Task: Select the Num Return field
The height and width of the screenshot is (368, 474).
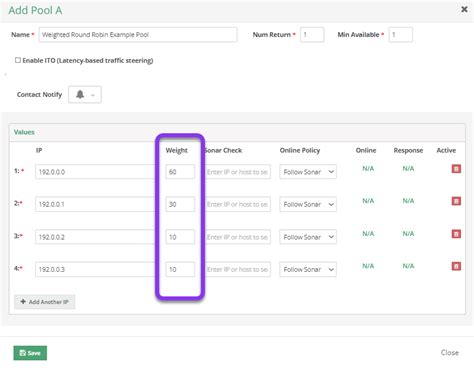Action: pyautogui.click(x=312, y=35)
